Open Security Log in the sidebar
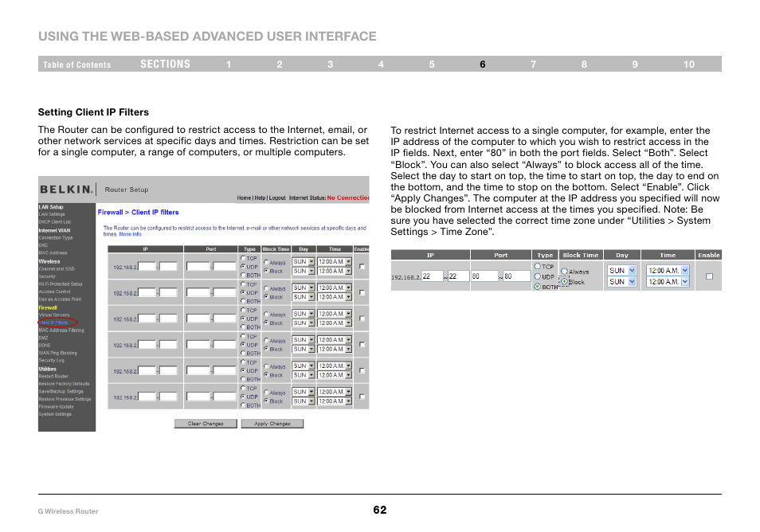This screenshot has width=760, height=532. click(51, 361)
